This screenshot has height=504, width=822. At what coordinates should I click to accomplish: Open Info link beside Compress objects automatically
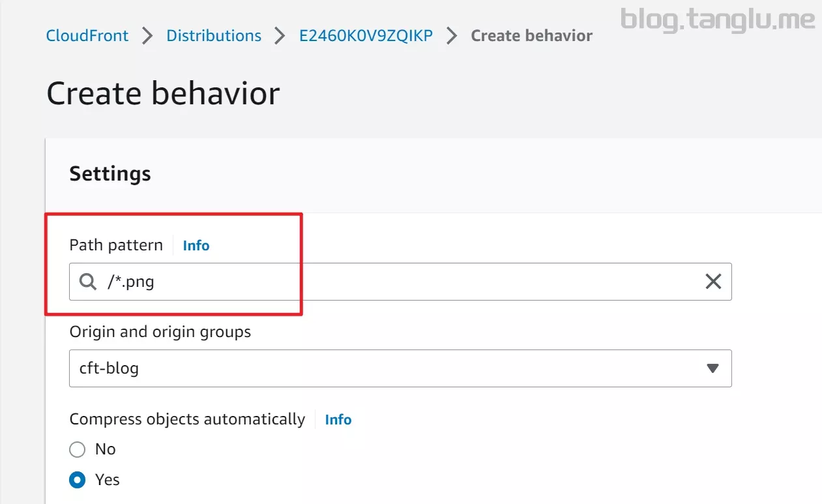pos(338,419)
